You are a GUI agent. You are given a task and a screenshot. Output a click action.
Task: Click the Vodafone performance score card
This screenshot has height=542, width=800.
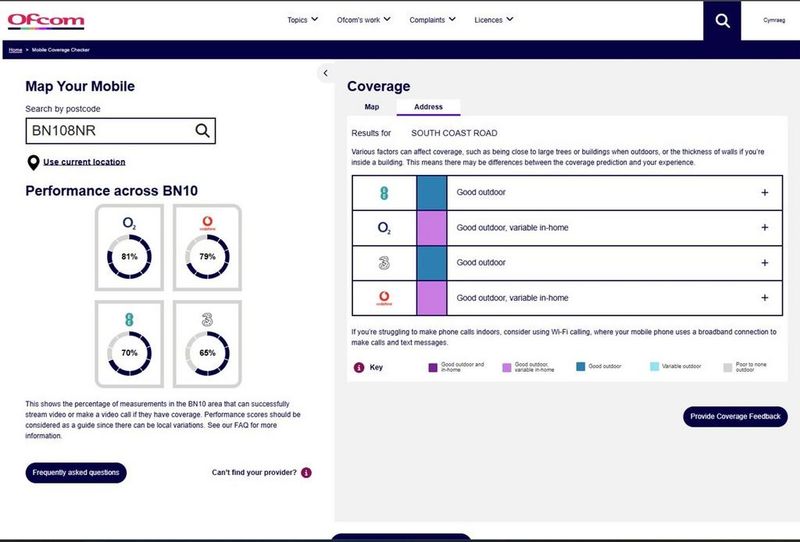coord(207,245)
